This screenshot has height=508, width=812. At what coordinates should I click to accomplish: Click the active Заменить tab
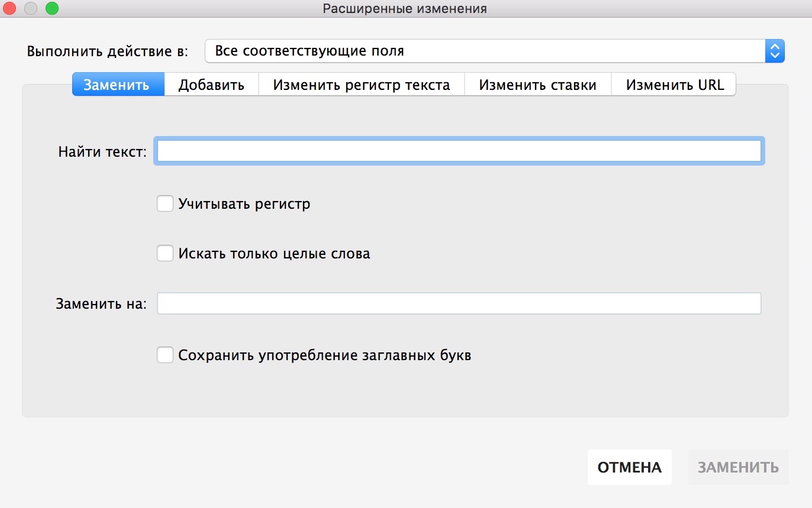(x=118, y=84)
